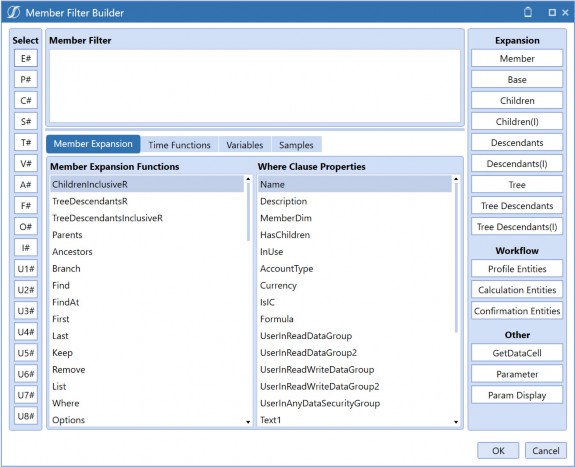Image resolution: width=575 pixels, height=467 pixels.
Task: Click down arrow of Member Expansion Functions list
Action: point(248,422)
